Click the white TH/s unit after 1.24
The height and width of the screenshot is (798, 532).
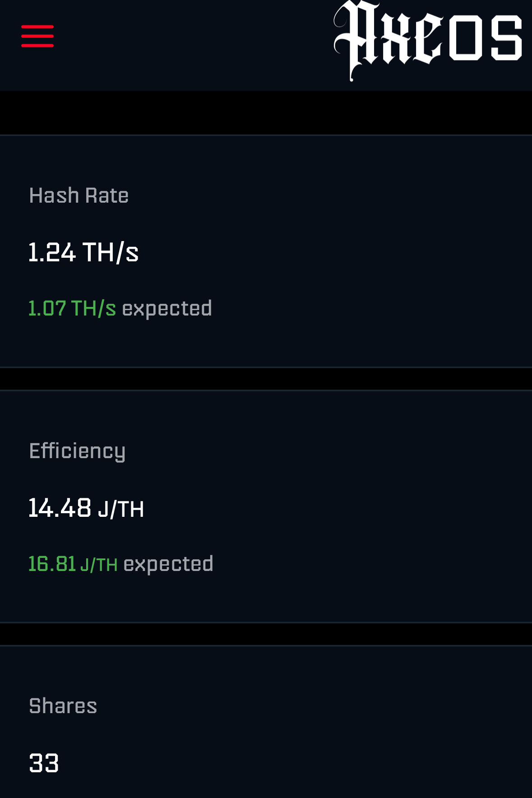tap(111, 252)
